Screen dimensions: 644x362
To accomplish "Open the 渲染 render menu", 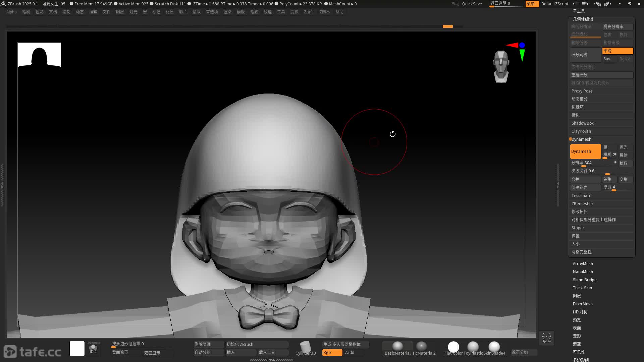I will tap(227, 12).
